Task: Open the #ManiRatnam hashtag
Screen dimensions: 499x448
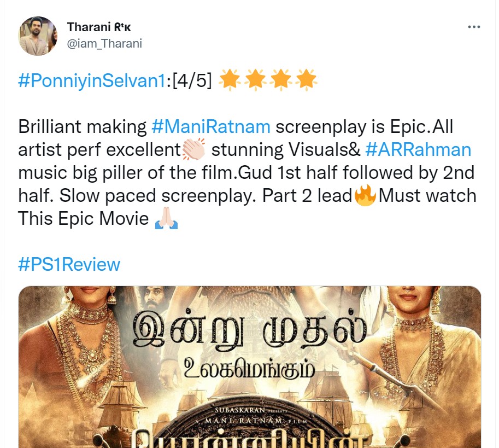Action: click(211, 126)
